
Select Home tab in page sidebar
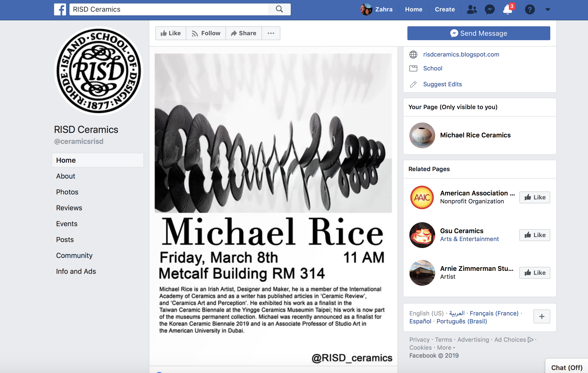point(98,160)
